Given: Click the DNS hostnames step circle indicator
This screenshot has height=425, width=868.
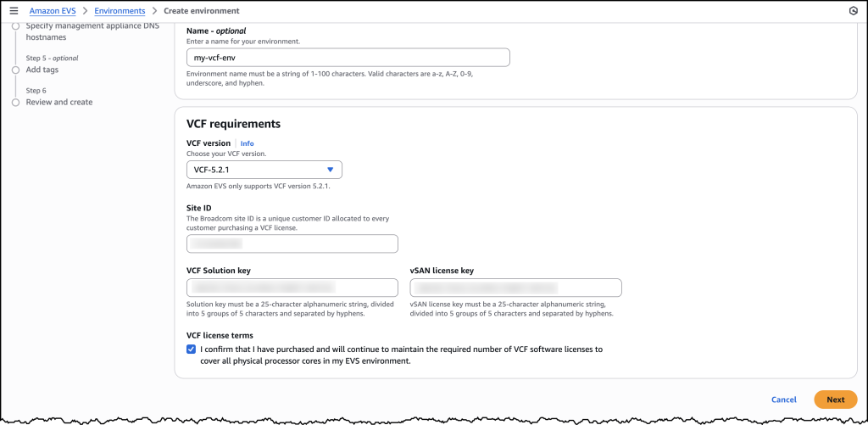Looking at the screenshot, I should coord(15,26).
